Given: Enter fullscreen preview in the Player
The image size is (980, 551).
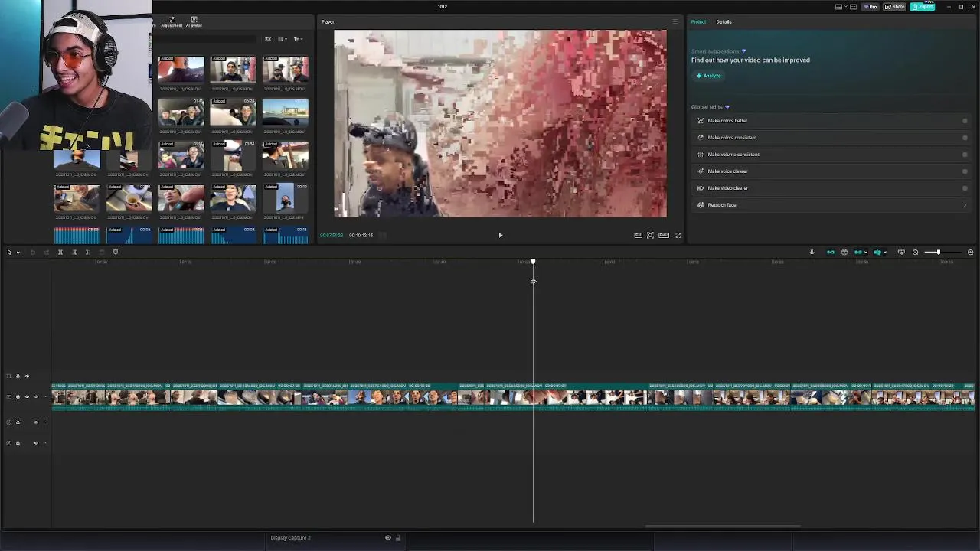Looking at the screenshot, I should [678, 235].
